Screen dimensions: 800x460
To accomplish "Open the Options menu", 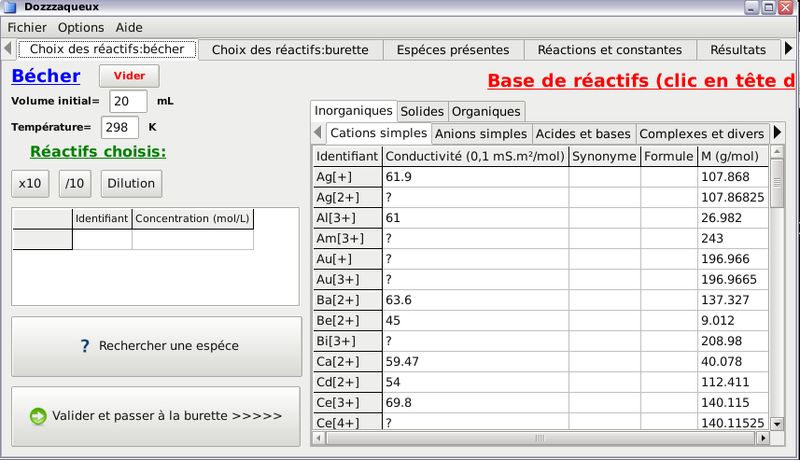I will [x=81, y=28].
